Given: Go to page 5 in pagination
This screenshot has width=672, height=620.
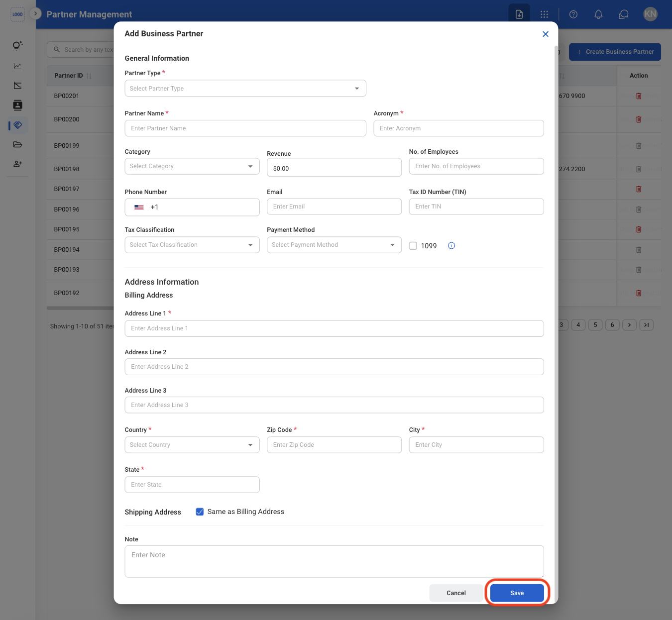Looking at the screenshot, I should coord(595,325).
